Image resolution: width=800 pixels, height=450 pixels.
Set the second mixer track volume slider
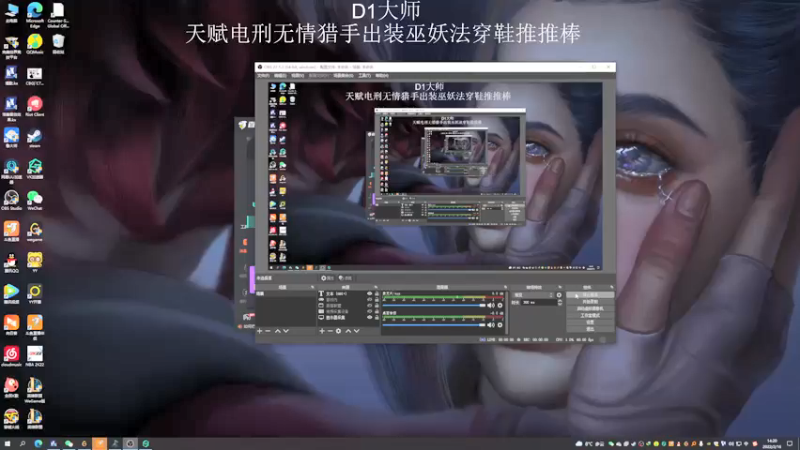pos(434,325)
